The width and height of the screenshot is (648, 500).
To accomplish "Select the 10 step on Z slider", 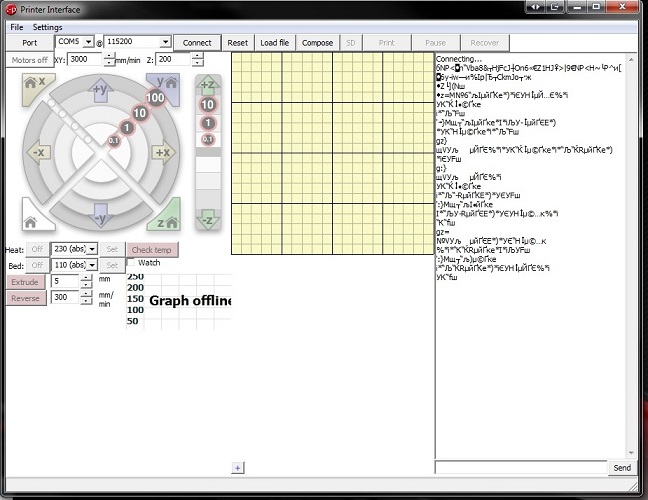I will click(208, 104).
